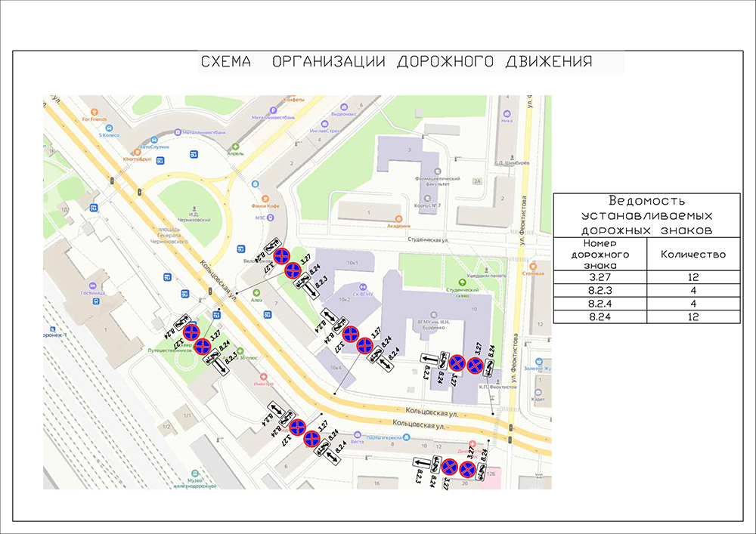Select the Количество column header
This screenshot has height=534, width=756.
tap(692, 255)
